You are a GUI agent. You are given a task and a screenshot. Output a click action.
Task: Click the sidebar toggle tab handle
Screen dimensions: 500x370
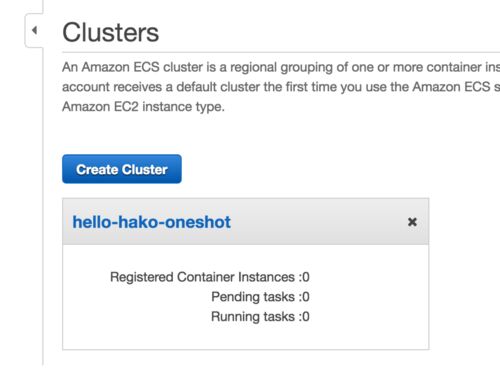tap(34, 30)
